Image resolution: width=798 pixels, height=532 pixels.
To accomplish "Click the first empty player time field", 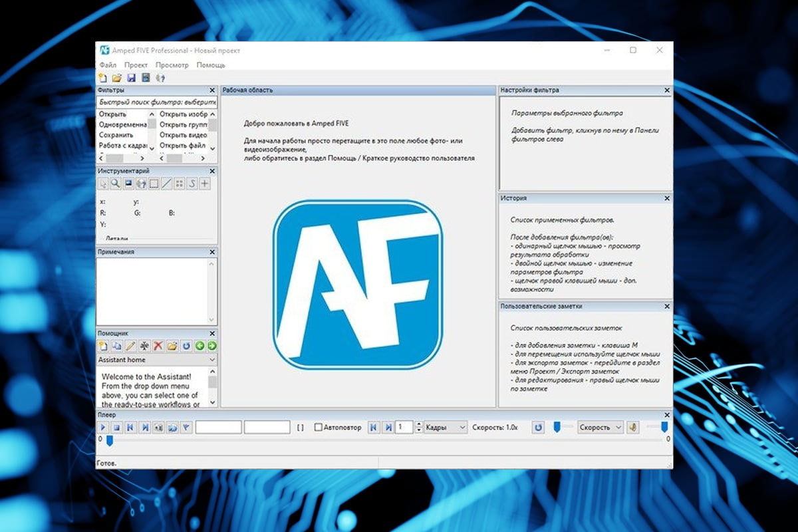I will [218, 428].
